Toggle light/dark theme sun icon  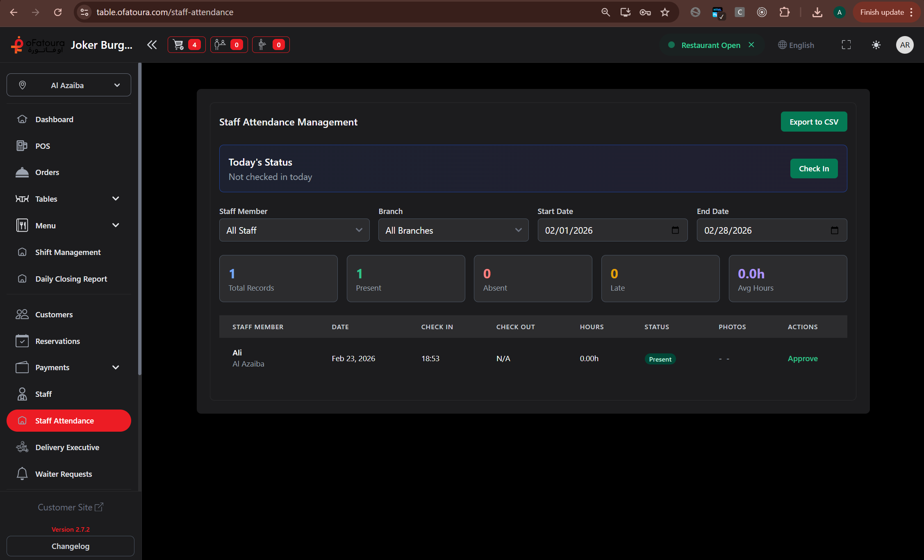point(876,45)
